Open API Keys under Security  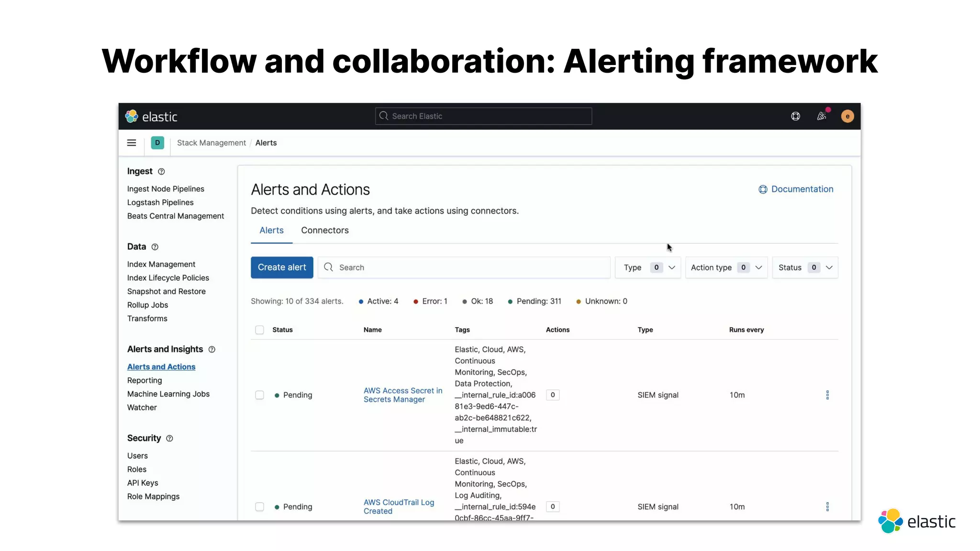143,483
